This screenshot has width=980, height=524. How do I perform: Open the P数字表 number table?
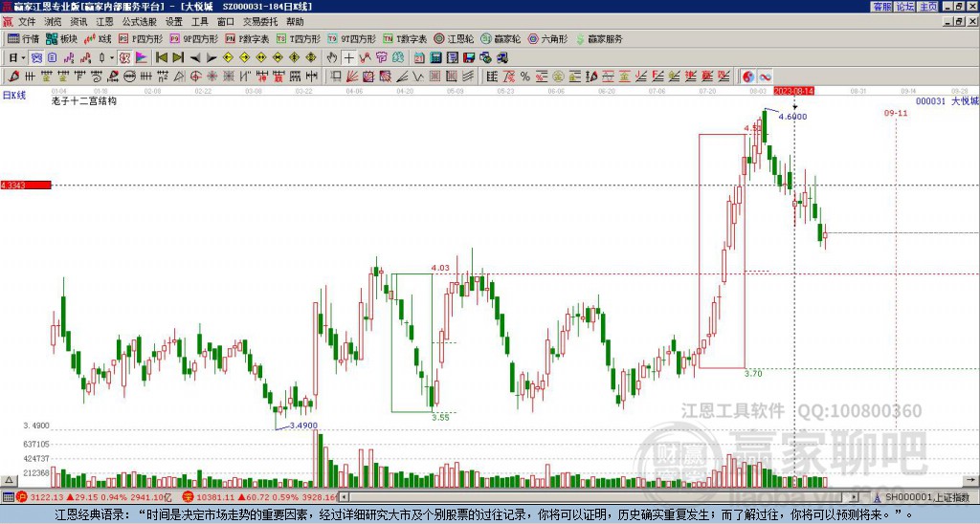[x=248, y=38]
